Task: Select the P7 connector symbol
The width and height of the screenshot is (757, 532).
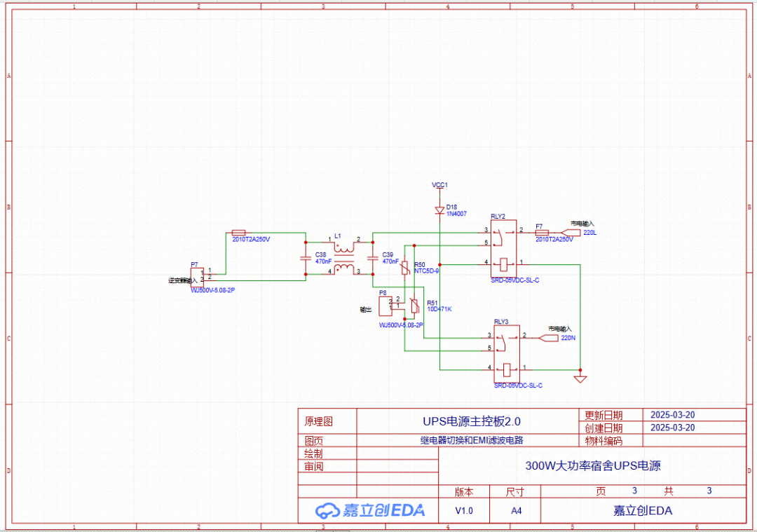Action: (x=198, y=278)
